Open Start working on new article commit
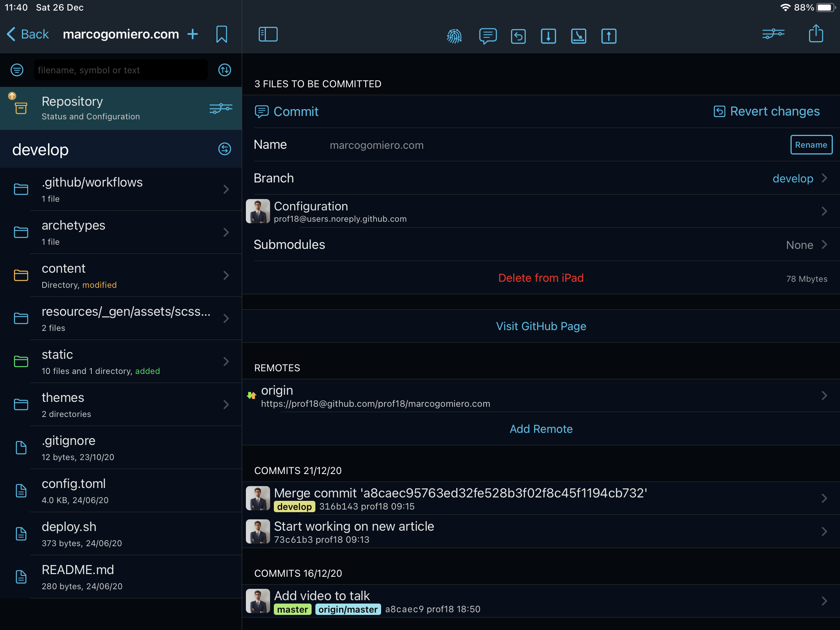This screenshot has height=630, width=840. click(541, 532)
